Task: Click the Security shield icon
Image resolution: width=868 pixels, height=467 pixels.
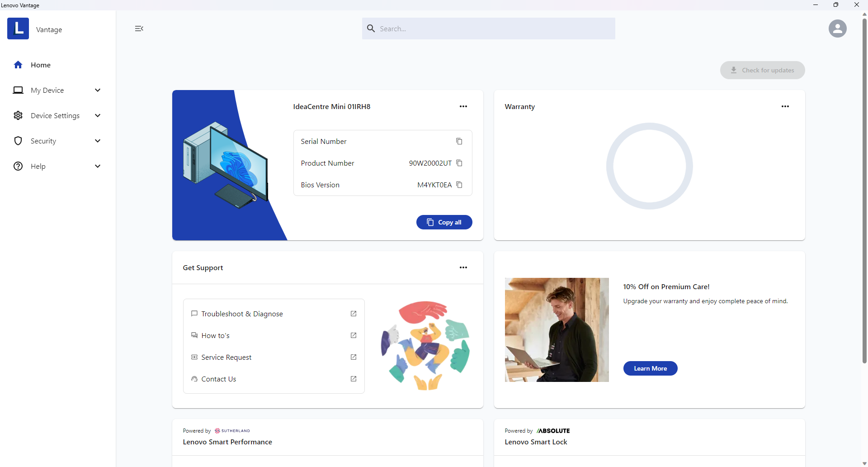Action: click(18, 141)
